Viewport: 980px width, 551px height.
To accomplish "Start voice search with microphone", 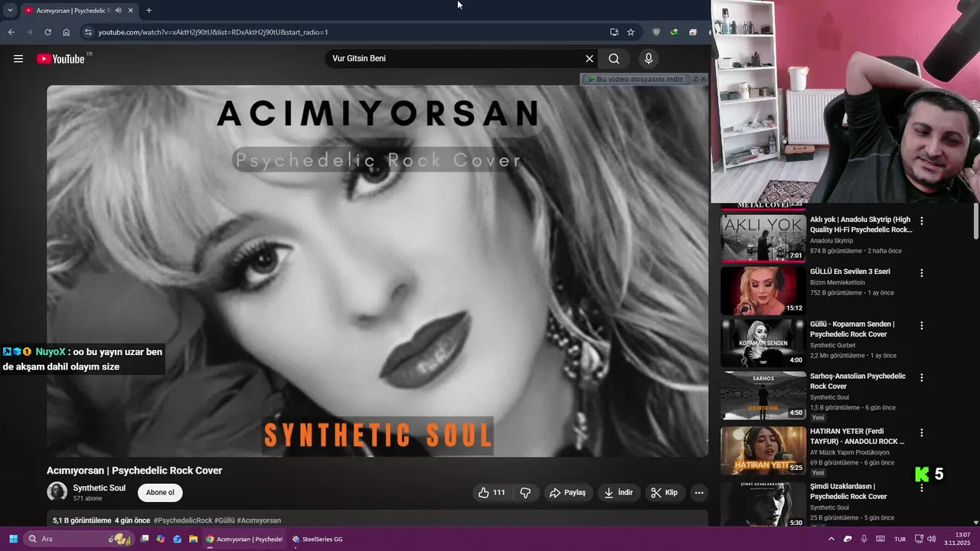I will (x=648, y=58).
